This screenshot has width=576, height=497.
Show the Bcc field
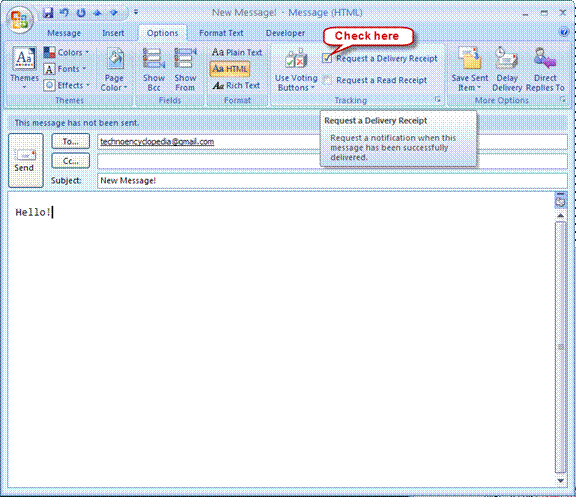154,70
